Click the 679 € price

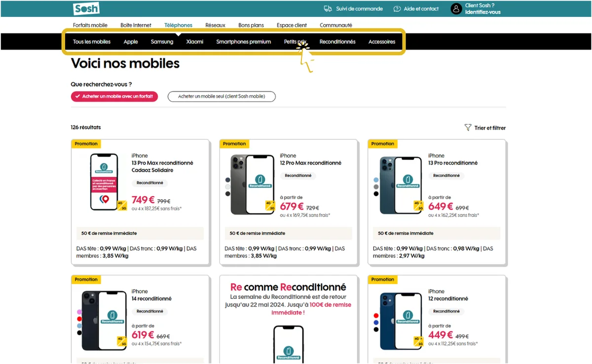click(292, 206)
